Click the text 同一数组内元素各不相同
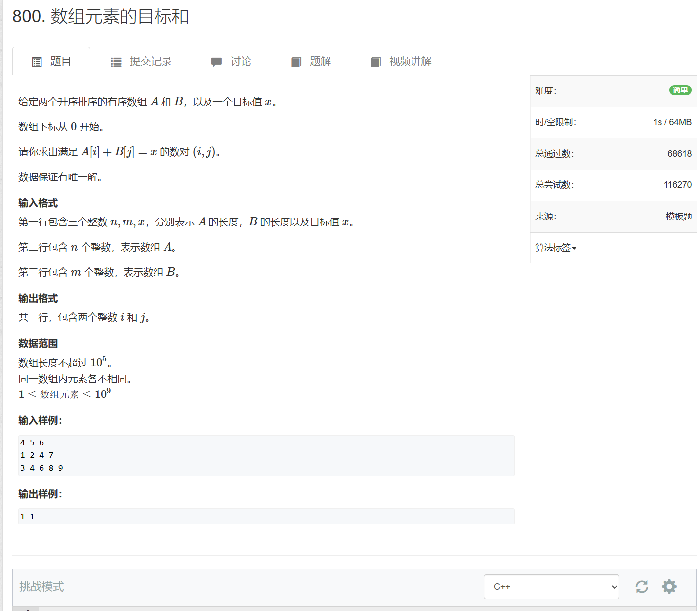Screen dimensions: 700x611 (75, 379)
